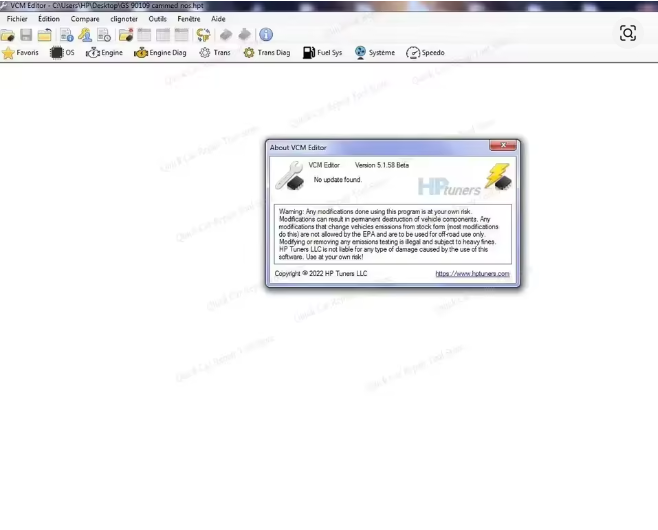
Task: Click the save floppy disk icon
Action: [27, 35]
